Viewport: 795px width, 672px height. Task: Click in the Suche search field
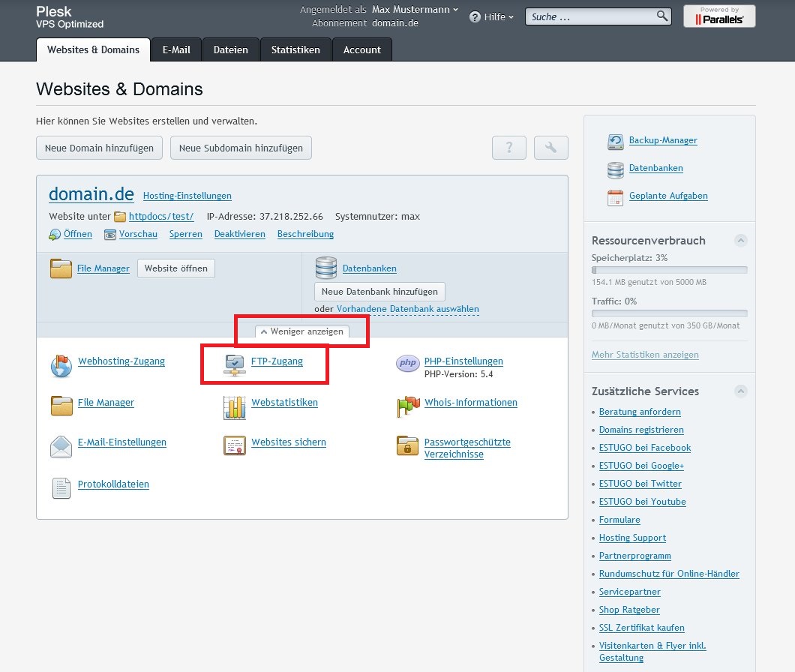(590, 16)
